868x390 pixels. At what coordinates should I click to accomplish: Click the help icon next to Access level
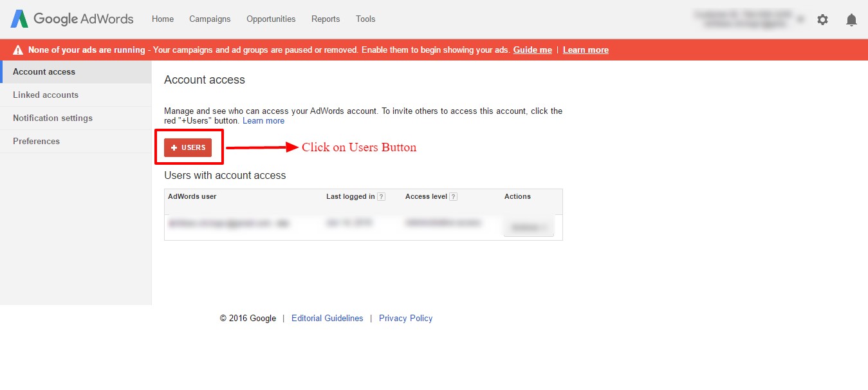(x=454, y=197)
